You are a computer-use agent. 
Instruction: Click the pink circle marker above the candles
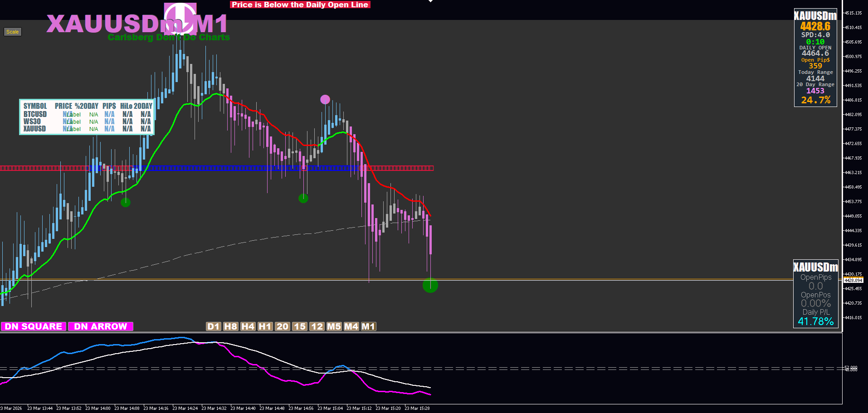tap(325, 99)
